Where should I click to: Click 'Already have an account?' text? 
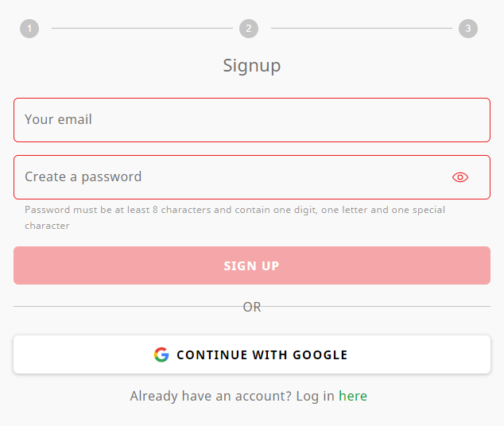211,396
